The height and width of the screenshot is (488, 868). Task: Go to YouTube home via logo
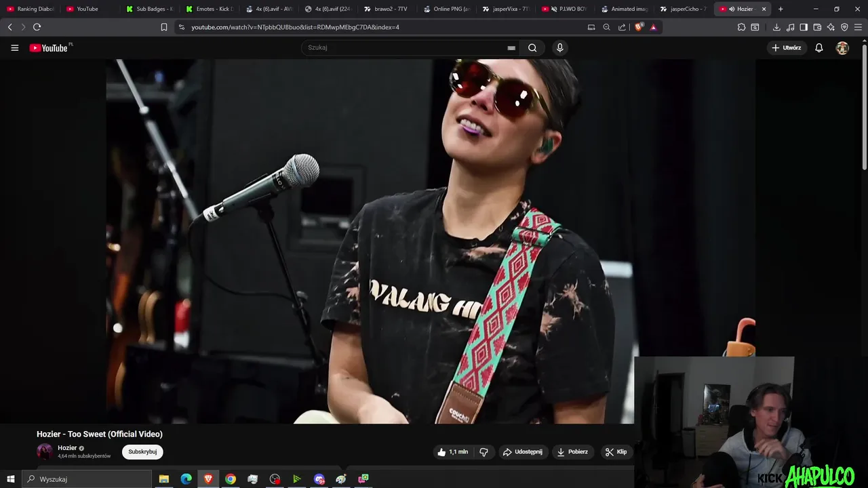pos(49,48)
